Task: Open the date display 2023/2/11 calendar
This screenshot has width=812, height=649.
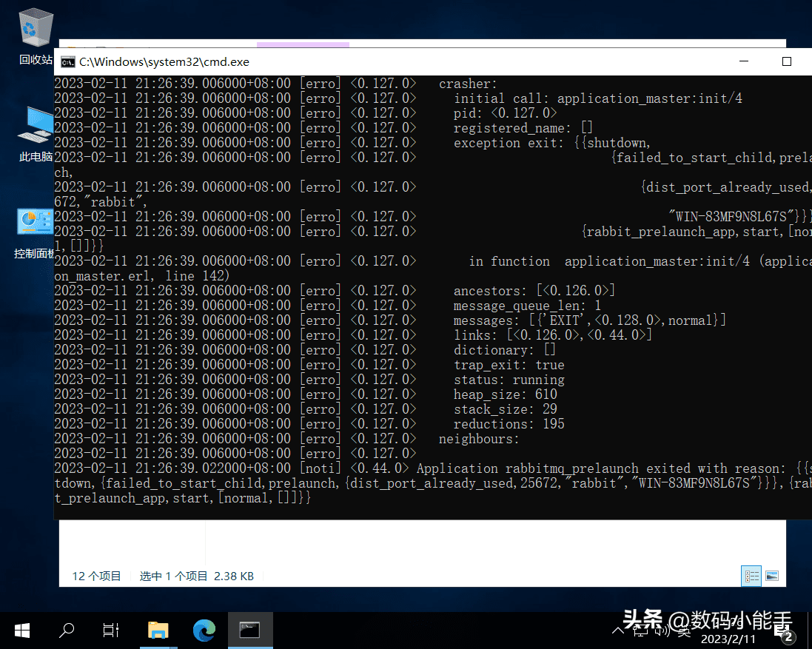Action: tap(728, 639)
